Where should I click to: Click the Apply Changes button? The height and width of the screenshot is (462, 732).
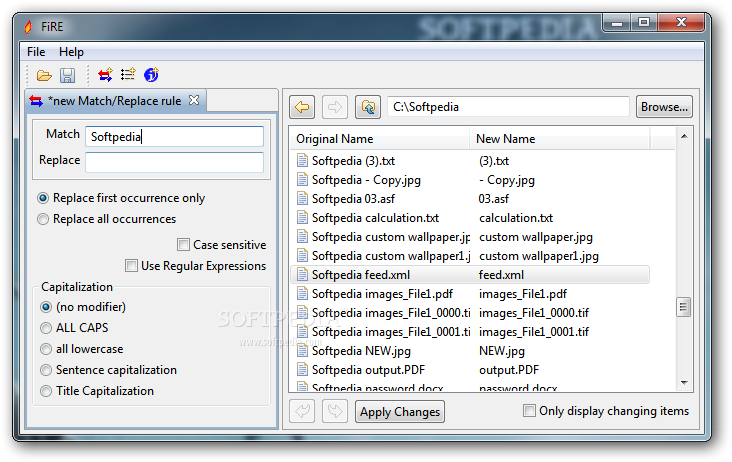pyautogui.click(x=400, y=412)
